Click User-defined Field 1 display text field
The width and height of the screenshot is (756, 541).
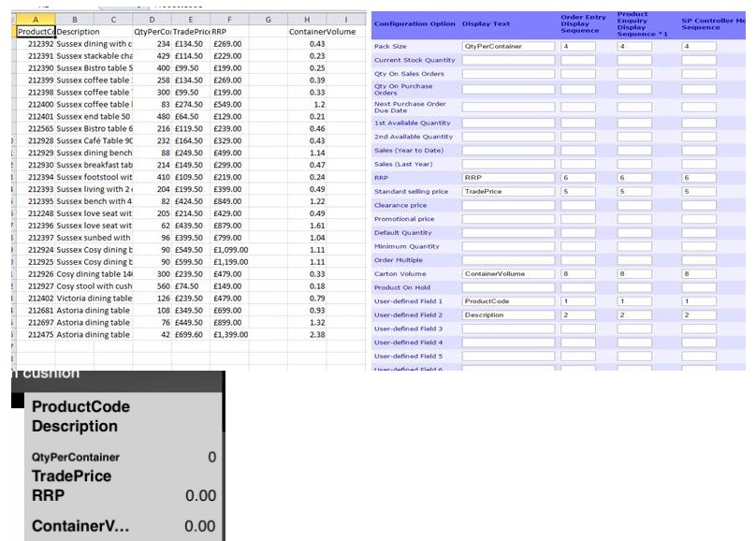pyautogui.click(x=508, y=301)
